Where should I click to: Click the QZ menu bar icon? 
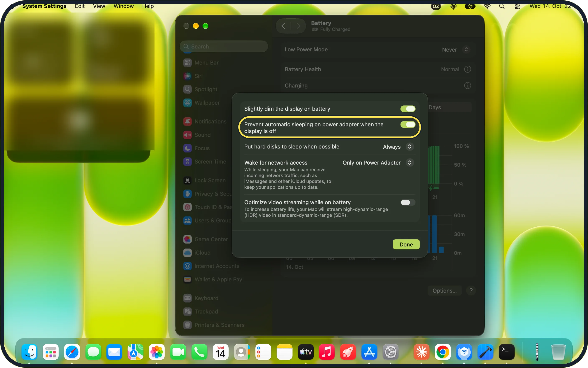coord(436,6)
